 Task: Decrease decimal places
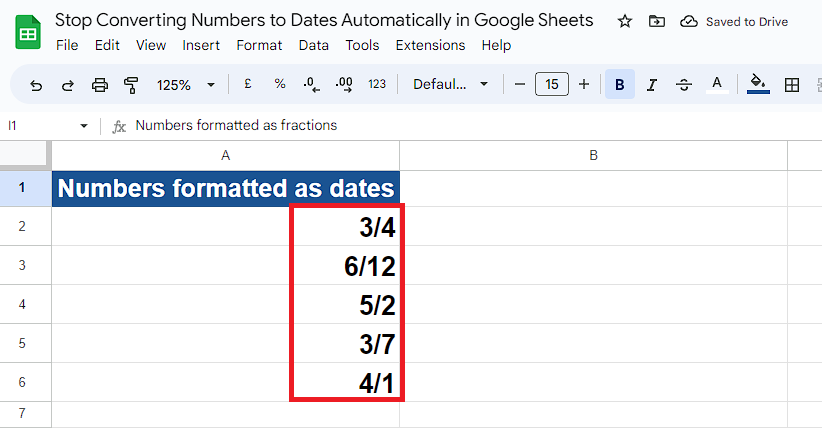pyautogui.click(x=312, y=84)
